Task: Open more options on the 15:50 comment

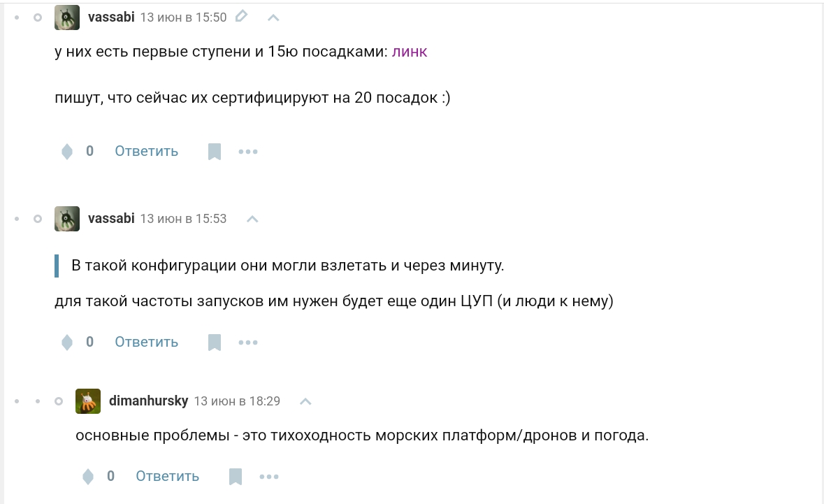Action: pyautogui.click(x=248, y=152)
